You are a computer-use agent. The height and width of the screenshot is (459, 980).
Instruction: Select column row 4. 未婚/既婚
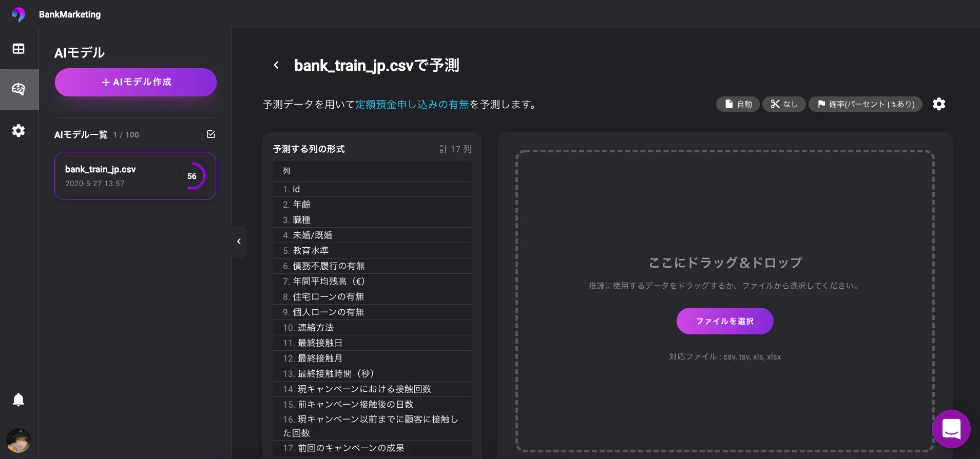[372, 235]
